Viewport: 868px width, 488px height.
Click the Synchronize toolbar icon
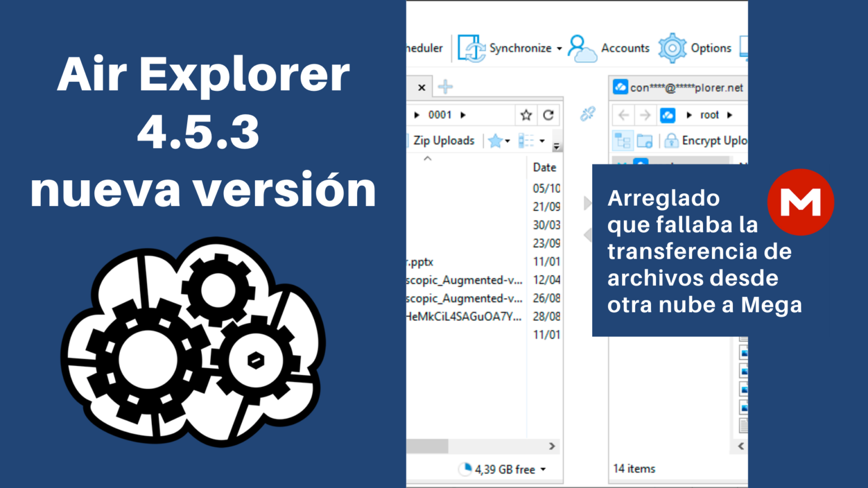[471, 48]
